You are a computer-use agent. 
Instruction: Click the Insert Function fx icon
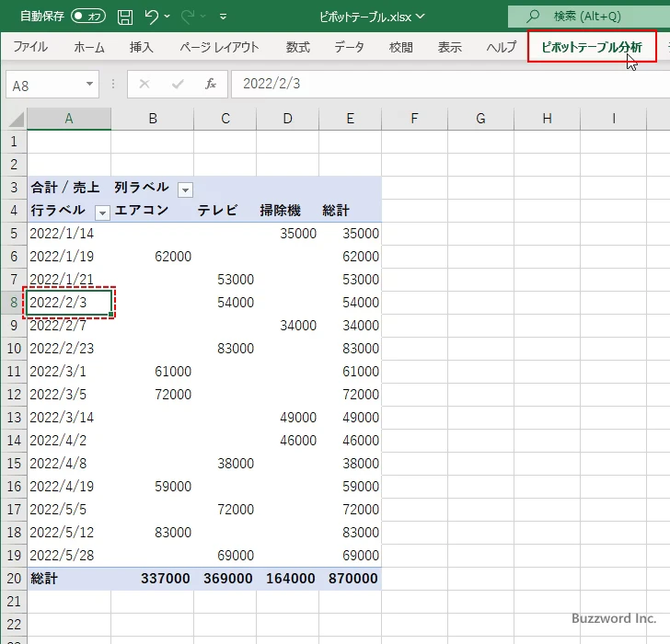[211, 84]
